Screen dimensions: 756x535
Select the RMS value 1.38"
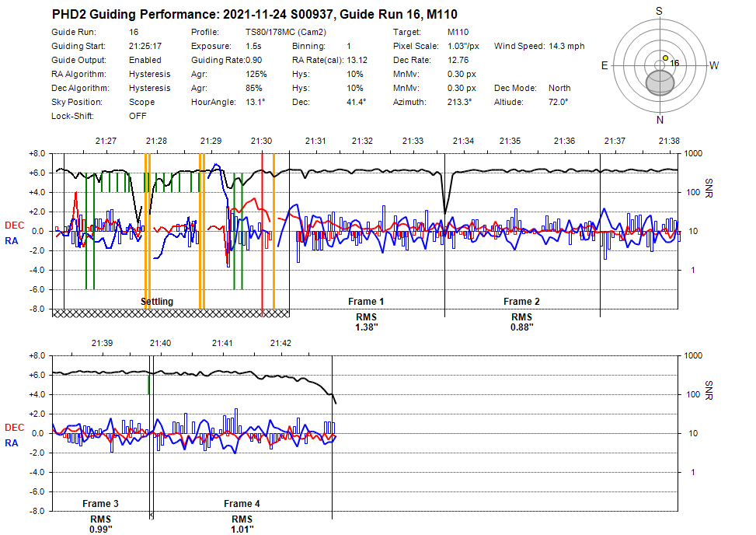(x=367, y=327)
